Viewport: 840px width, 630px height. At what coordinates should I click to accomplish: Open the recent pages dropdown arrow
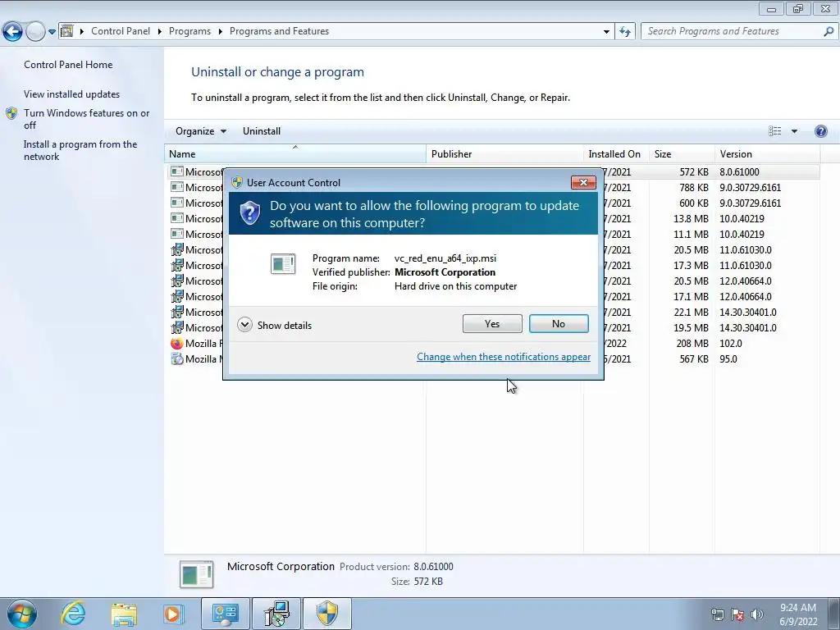52,32
